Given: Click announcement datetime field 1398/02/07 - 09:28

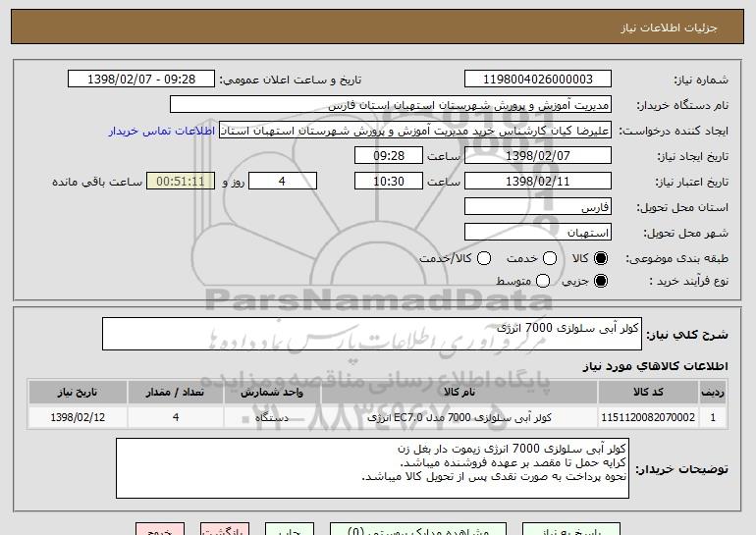Looking at the screenshot, I should 141,80.
